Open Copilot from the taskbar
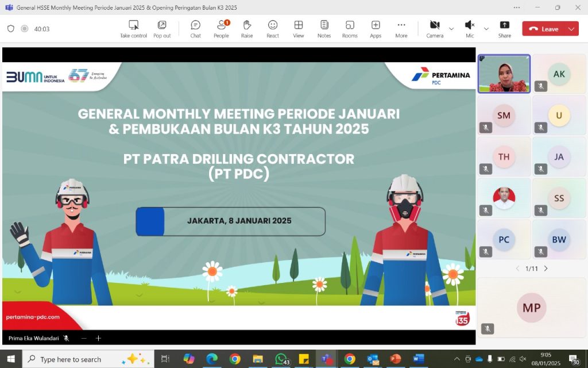 (188, 359)
